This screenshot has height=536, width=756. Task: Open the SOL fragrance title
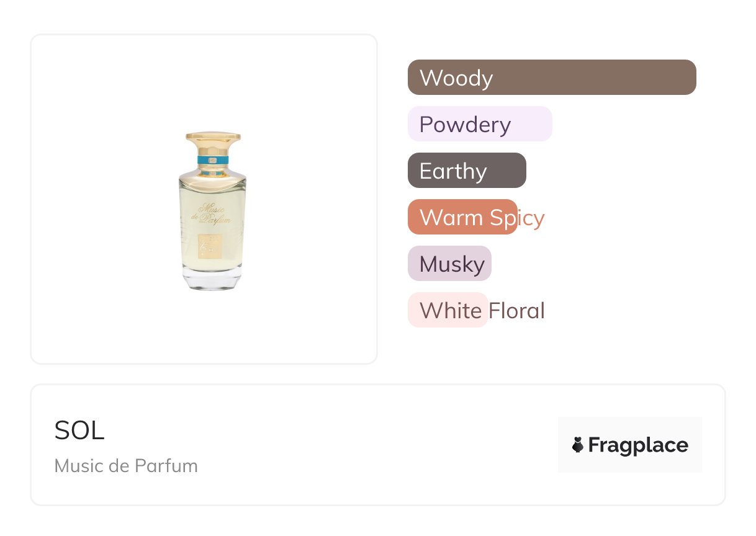click(79, 431)
